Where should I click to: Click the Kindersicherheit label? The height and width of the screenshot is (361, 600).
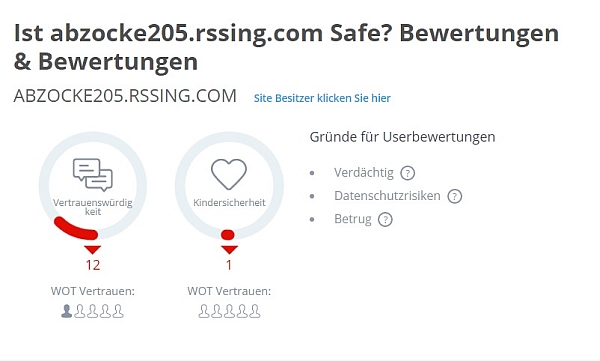pyautogui.click(x=229, y=203)
